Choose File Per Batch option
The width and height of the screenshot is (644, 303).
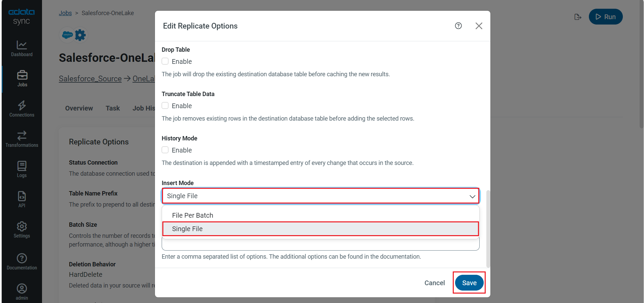(321, 215)
